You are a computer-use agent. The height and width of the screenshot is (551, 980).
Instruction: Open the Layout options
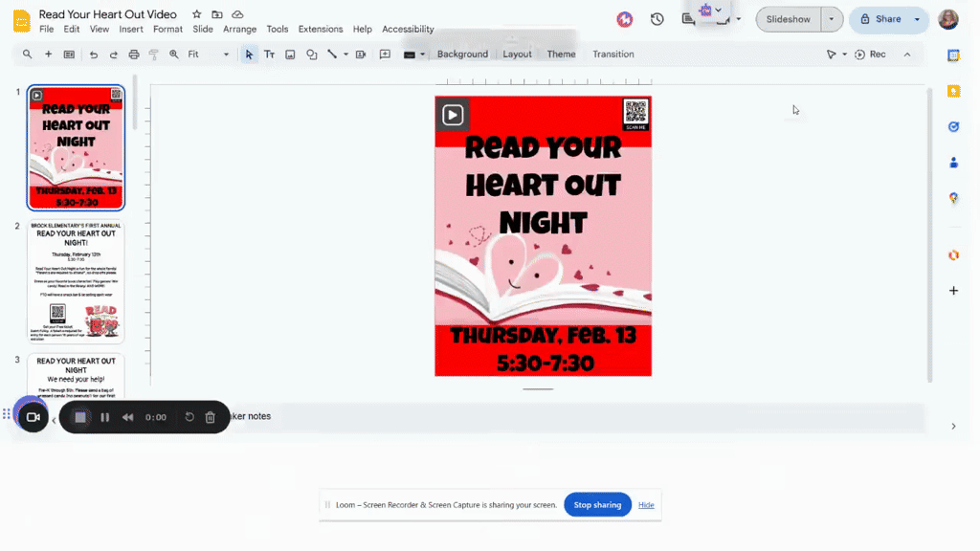tap(518, 55)
